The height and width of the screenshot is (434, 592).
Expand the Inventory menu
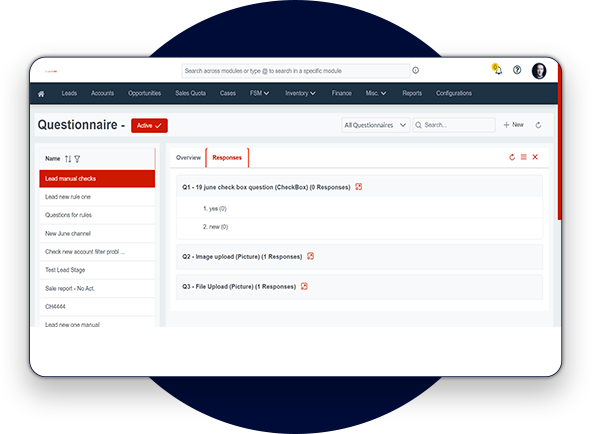pyautogui.click(x=301, y=93)
